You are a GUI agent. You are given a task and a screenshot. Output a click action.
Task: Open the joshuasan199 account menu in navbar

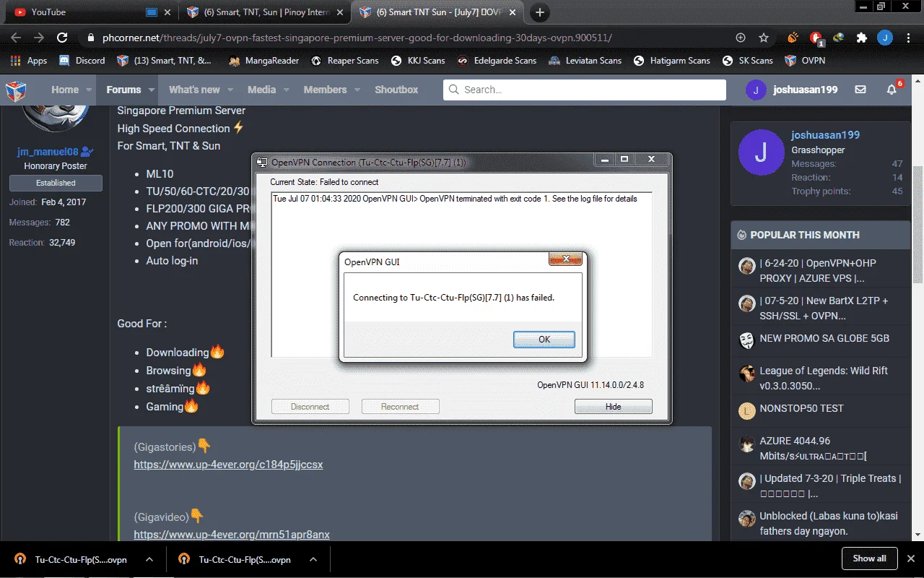[792, 90]
